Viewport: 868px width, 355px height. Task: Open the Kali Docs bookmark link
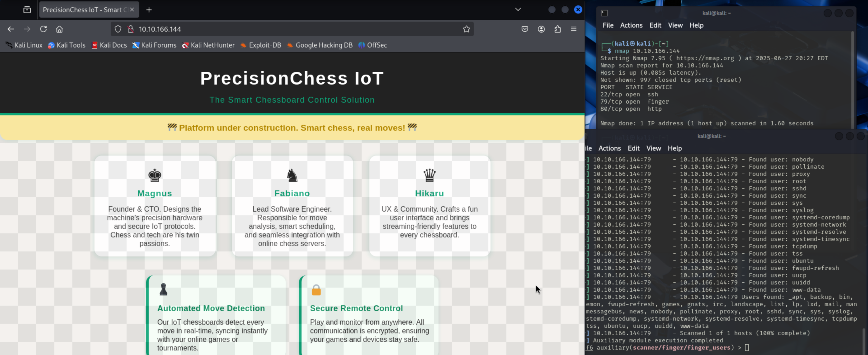[109, 45]
